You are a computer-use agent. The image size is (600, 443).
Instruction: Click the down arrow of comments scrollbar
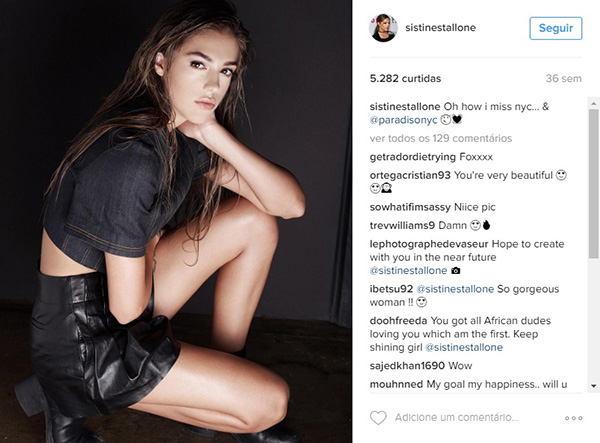click(x=593, y=386)
